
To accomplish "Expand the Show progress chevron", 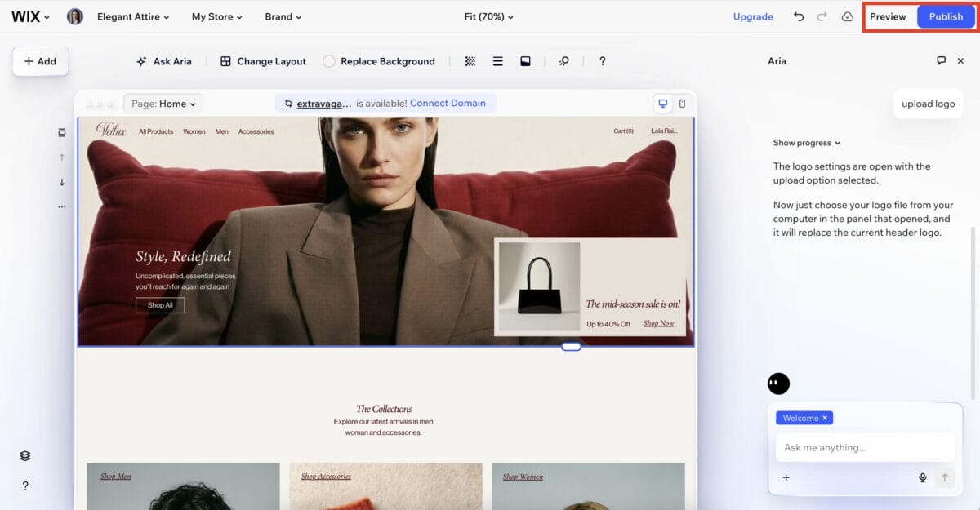I will pos(835,143).
